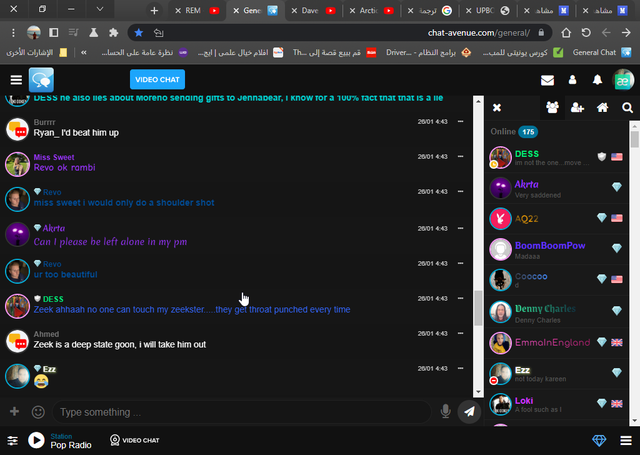Select AQ22 in the online list
Image resolution: width=640 pixels, height=455 pixels.
556,219
